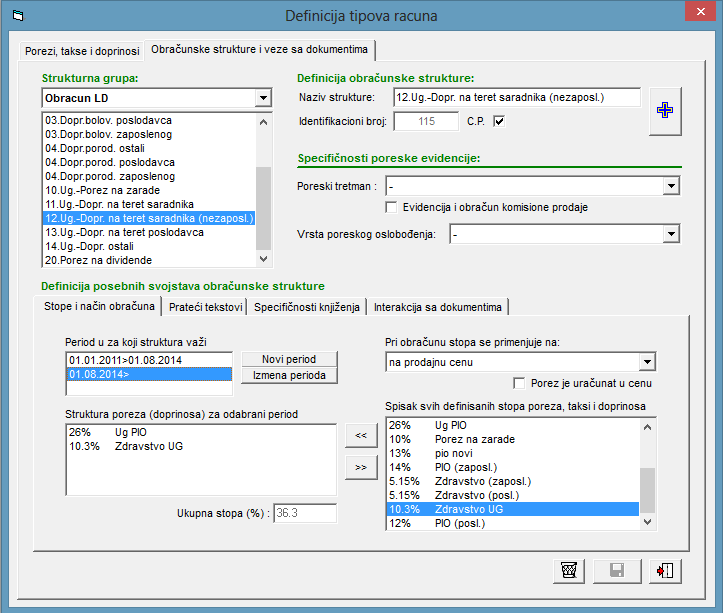
Task: Click the exit door icon
Action: (x=665, y=571)
